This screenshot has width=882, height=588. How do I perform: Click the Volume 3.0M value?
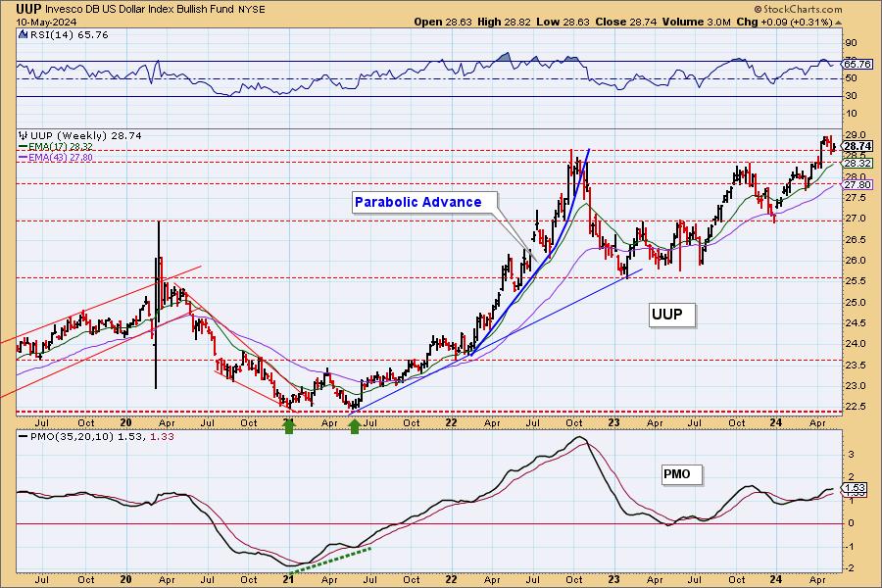click(696, 22)
